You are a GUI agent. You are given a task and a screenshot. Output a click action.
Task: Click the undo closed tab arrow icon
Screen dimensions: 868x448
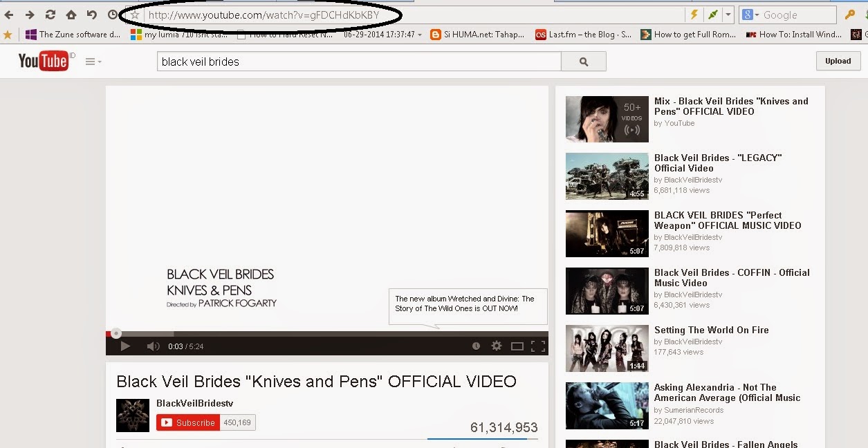point(92,15)
